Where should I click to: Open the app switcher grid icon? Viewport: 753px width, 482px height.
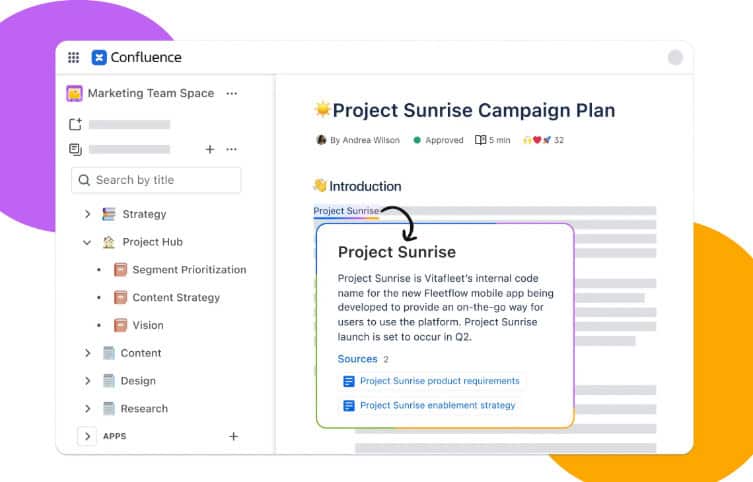pos(74,58)
